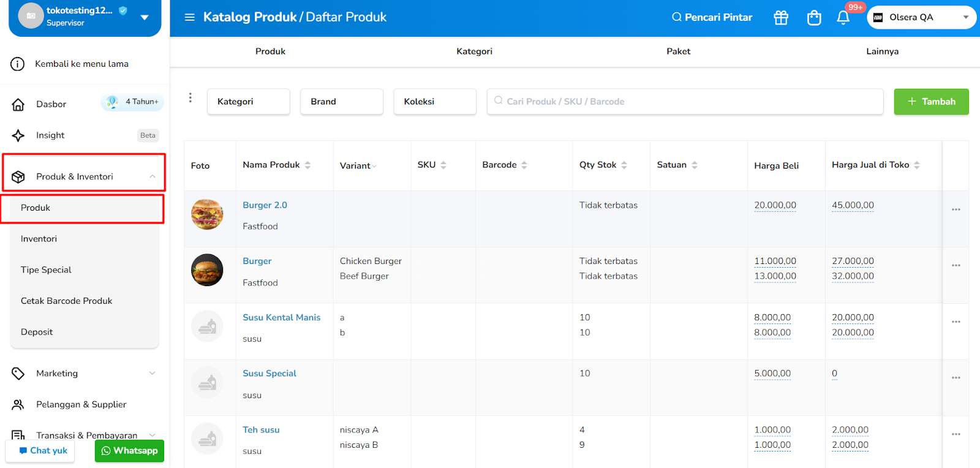
Task: Click the green Tambah button
Action: [931, 102]
